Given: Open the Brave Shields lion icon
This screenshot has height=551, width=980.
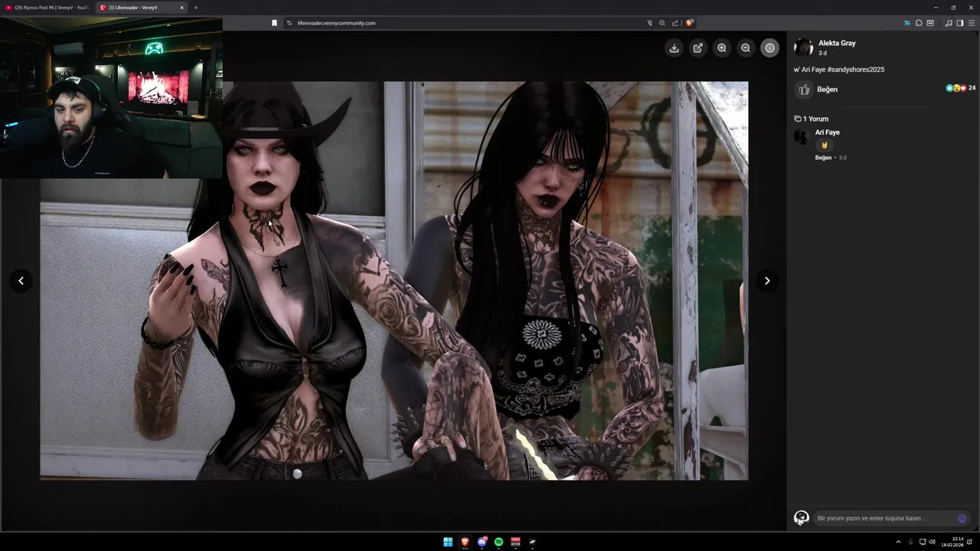Looking at the screenshot, I should 689,23.
